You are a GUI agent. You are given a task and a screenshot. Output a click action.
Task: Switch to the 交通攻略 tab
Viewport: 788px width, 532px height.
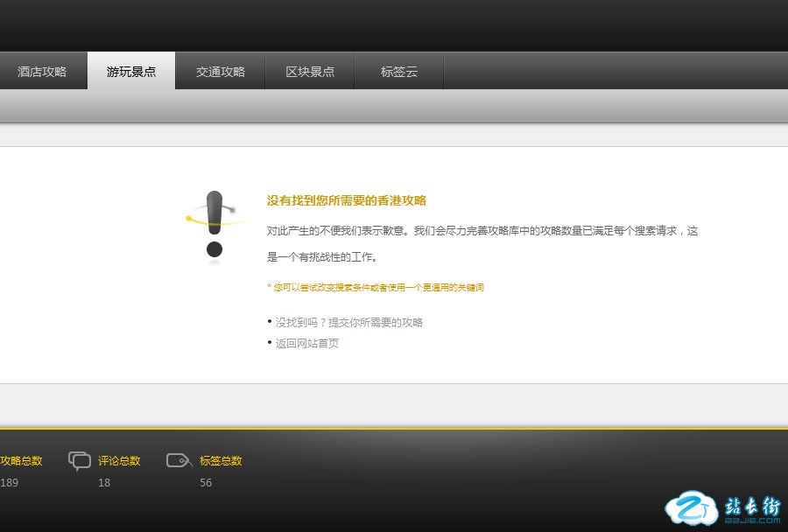pyautogui.click(x=221, y=72)
